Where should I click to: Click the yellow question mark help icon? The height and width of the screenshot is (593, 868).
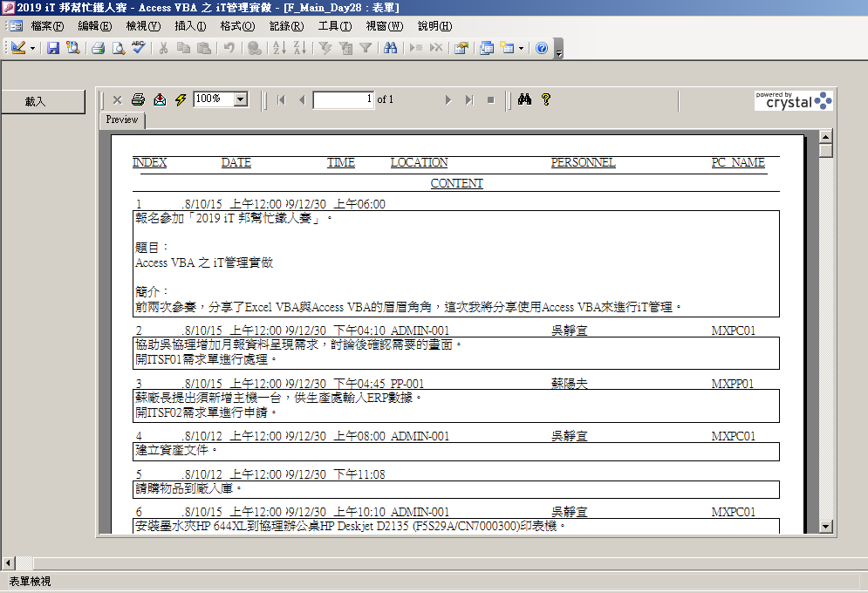pyautogui.click(x=546, y=99)
